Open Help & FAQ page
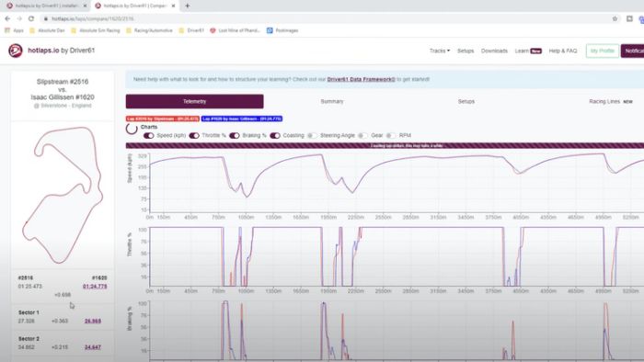Screen dimensions: 644x362 point(563,51)
